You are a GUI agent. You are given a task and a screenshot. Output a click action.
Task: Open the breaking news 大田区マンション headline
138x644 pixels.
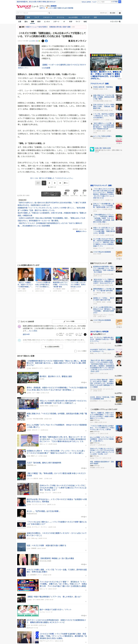48,27
